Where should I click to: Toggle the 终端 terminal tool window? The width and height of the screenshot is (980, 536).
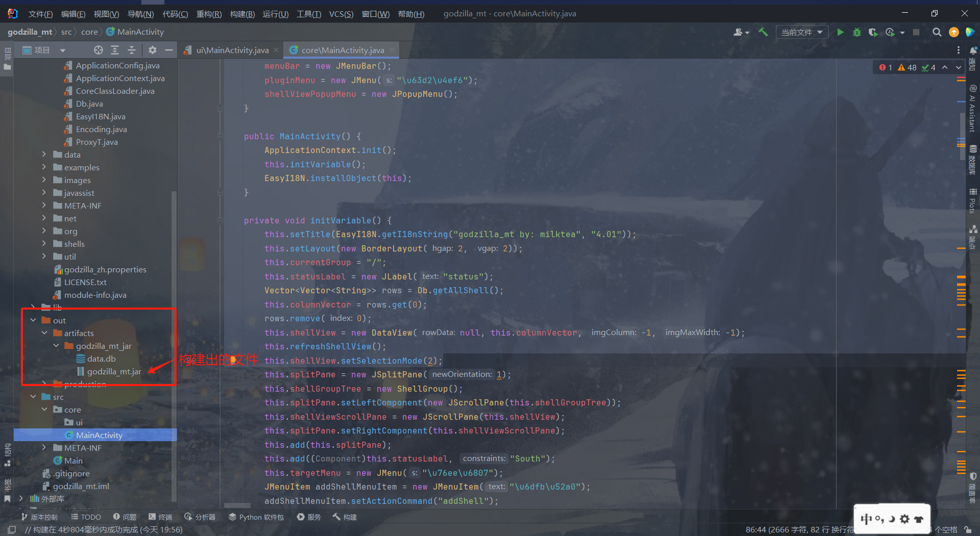[x=160, y=517]
